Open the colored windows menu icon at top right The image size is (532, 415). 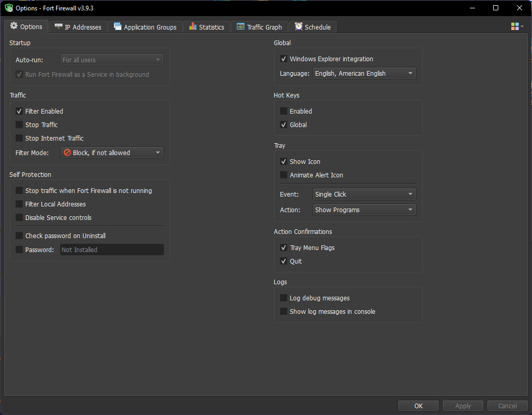pyautogui.click(x=515, y=26)
